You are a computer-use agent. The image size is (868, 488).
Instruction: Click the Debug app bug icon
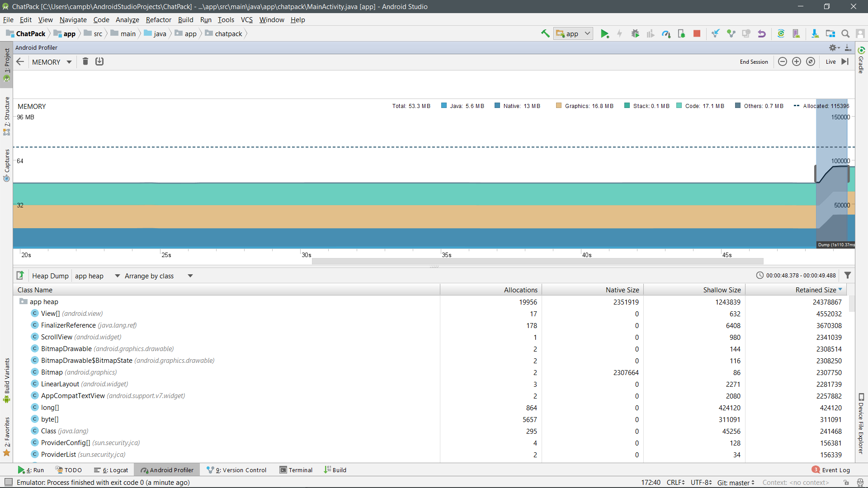[635, 33]
